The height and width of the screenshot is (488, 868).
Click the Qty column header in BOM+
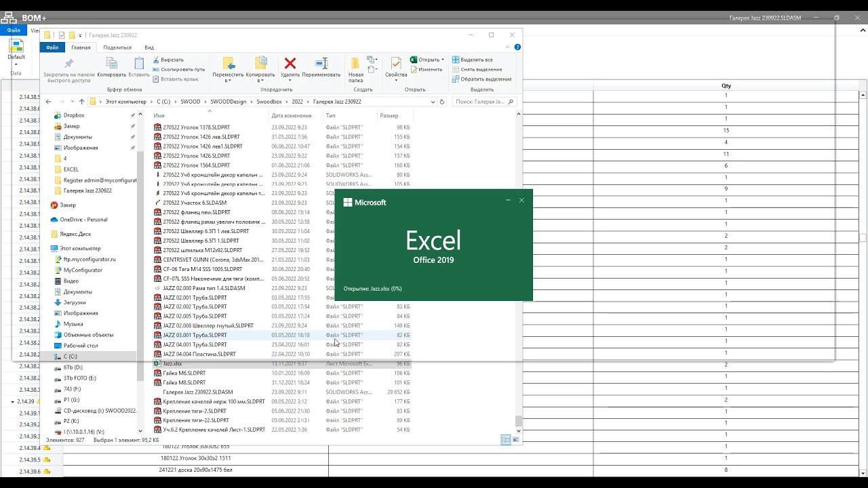pos(726,86)
